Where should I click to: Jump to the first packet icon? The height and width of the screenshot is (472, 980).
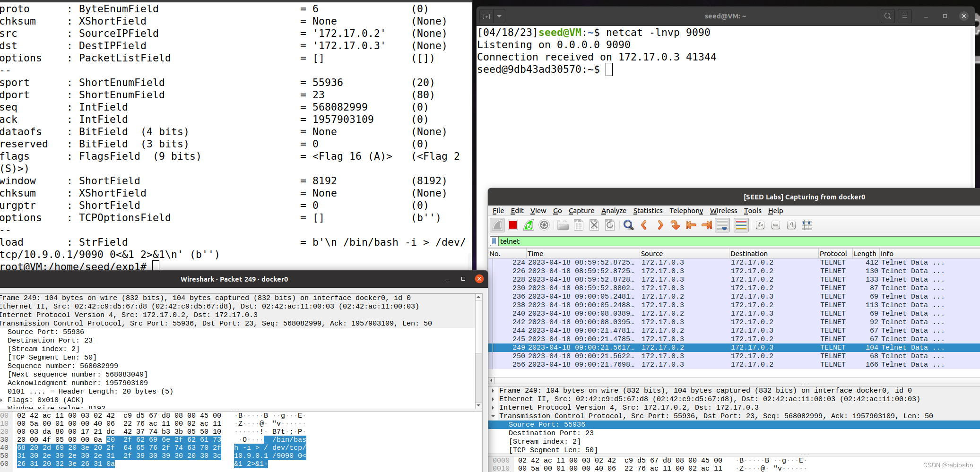coord(691,225)
